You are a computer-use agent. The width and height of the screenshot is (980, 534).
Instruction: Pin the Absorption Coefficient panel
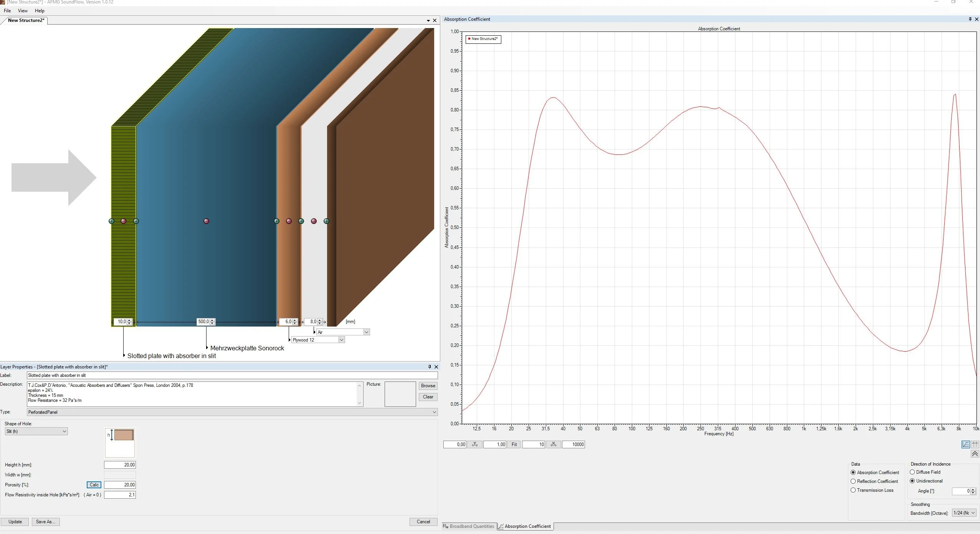click(x=970, y=19)
